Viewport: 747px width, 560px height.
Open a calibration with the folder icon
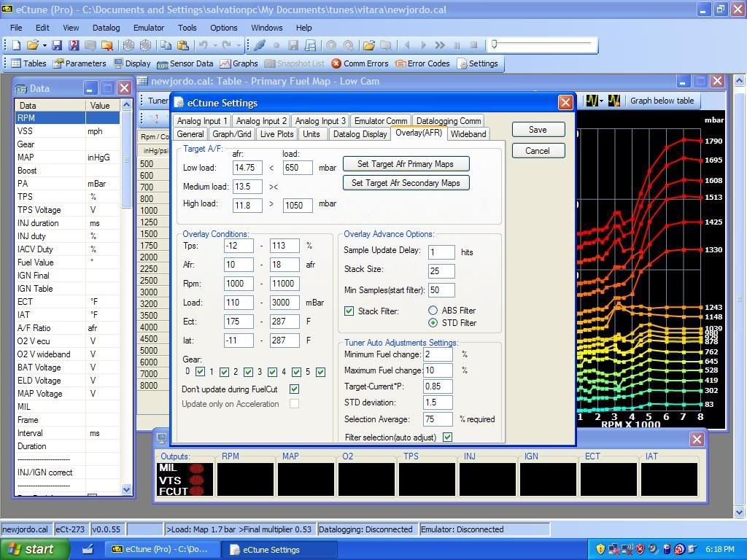[32, 45]
